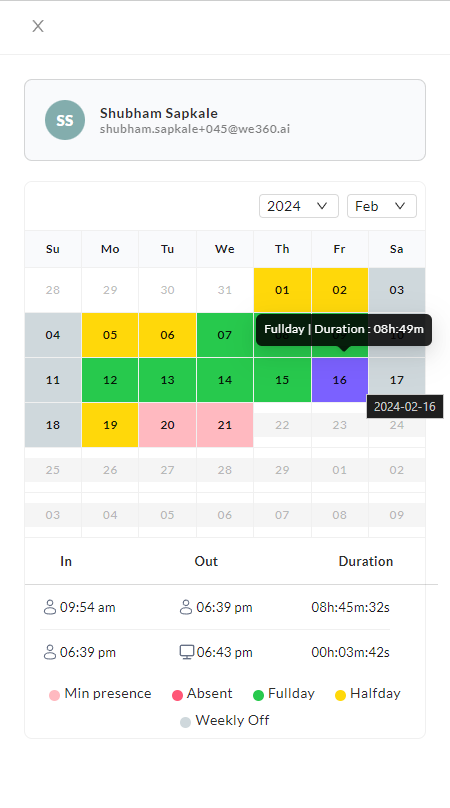Click the SS avatar circle
The image size is (450, 808).
pyautogui.click(x=65, y=120)
